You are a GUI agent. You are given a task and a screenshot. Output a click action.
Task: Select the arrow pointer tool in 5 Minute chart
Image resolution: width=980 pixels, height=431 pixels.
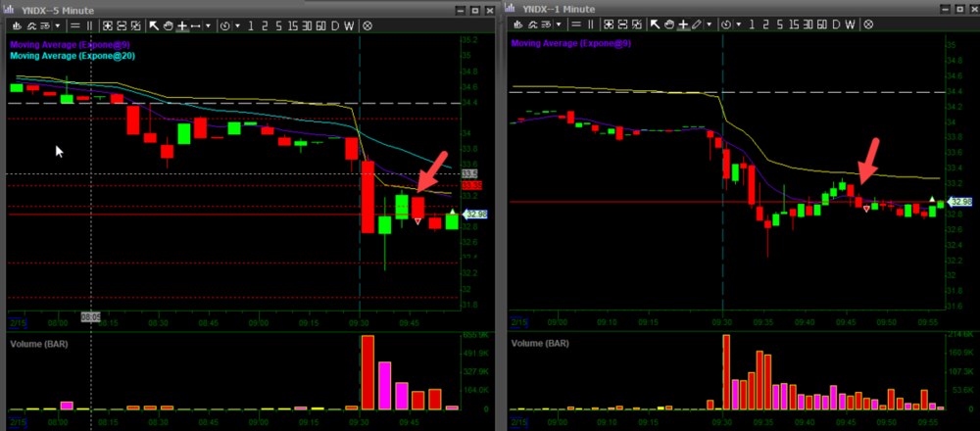154,24
